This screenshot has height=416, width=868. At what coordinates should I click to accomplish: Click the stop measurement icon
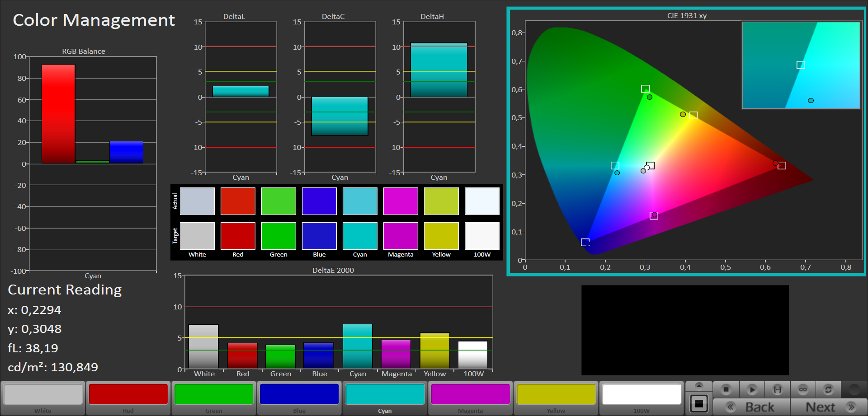[726, 389]
